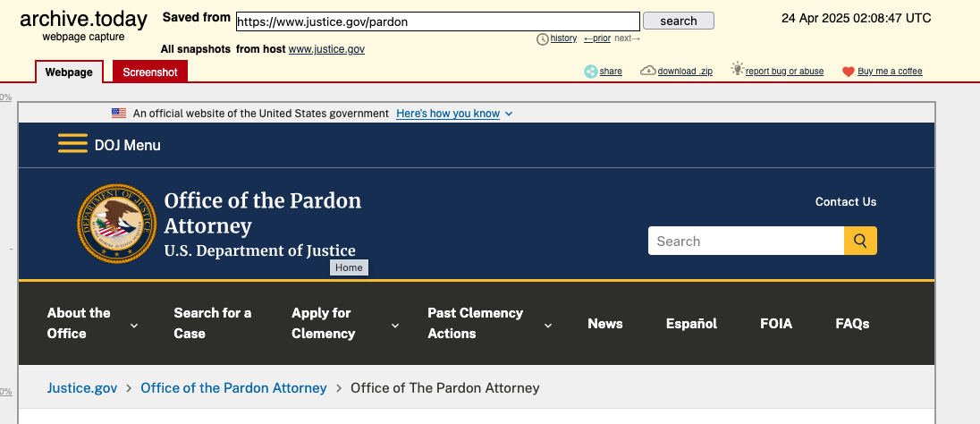Viewport: 980px width, 424px height.
Task: Expand the Past Clemency Actions dropdown
Action: pos(548,326)
